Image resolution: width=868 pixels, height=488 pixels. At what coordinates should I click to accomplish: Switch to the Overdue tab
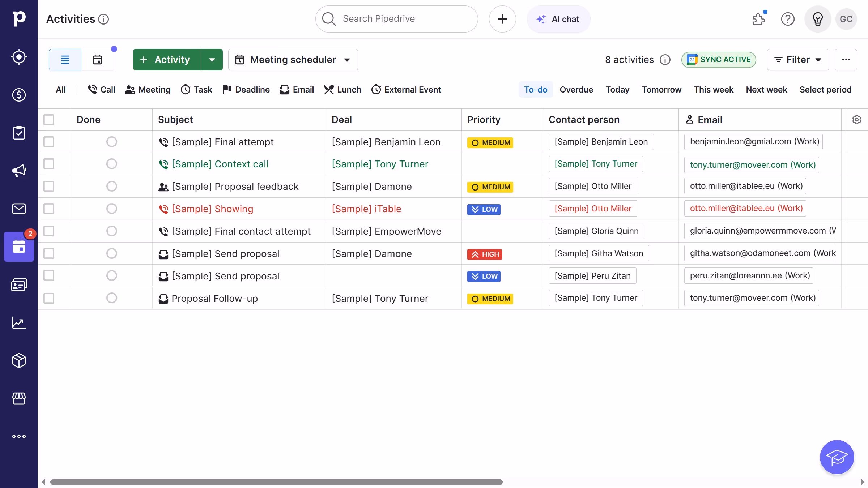pyautogui.click(x=576, y=90)
